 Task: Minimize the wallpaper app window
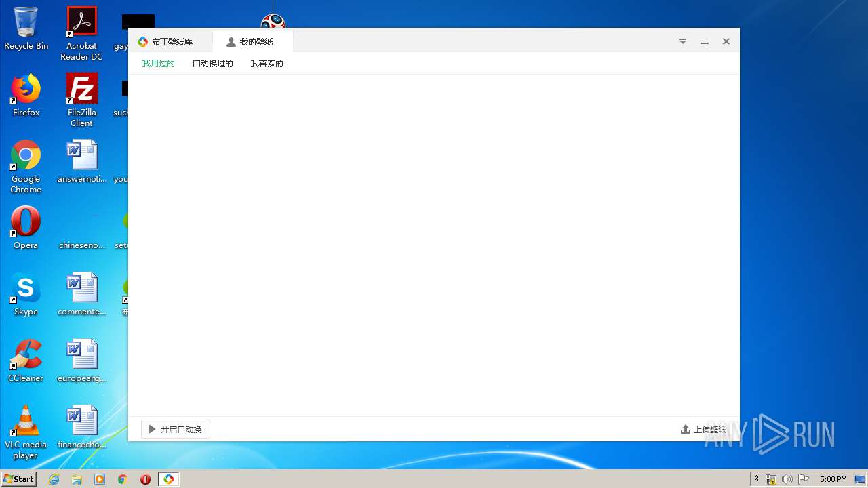pos(705,42)
